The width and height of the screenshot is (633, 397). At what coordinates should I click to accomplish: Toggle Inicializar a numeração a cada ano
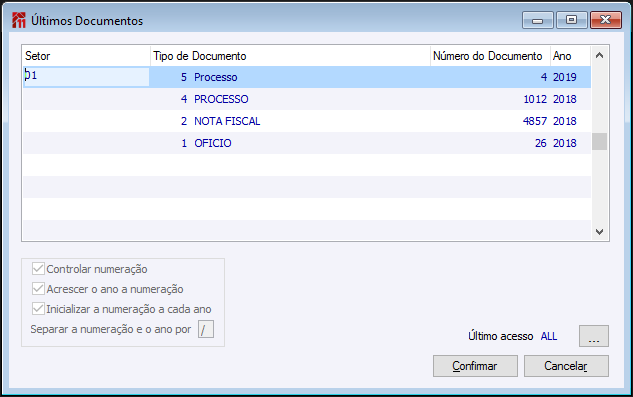[x=38, y=309]
